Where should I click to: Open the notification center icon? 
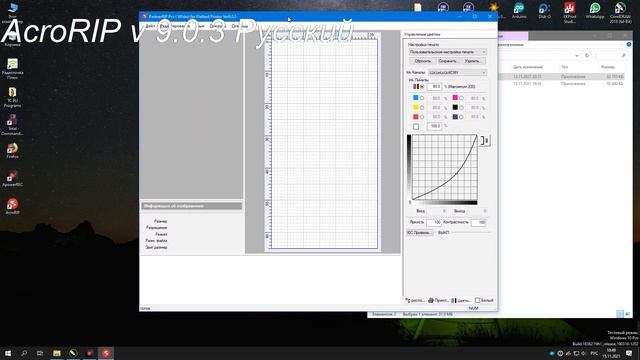coord(629,353)
